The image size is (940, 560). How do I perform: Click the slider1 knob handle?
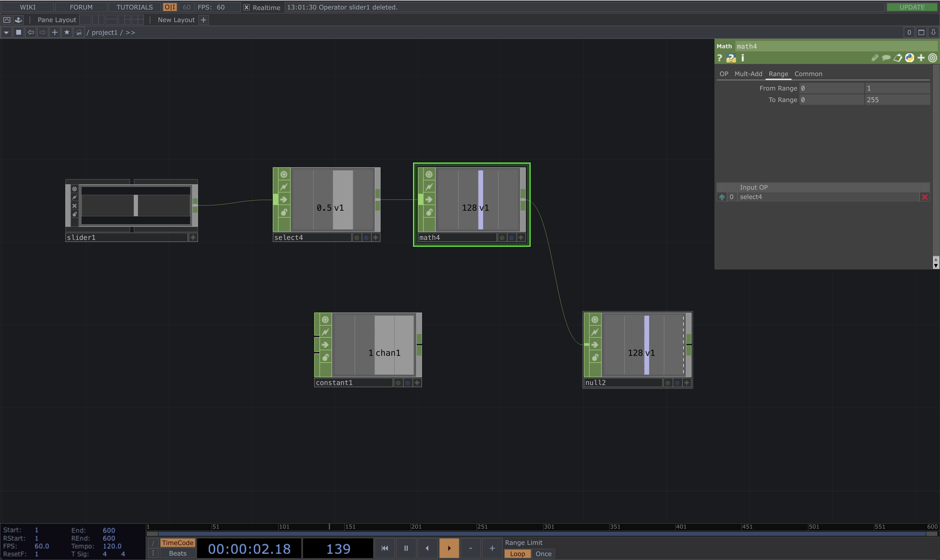tap(136, 206)
